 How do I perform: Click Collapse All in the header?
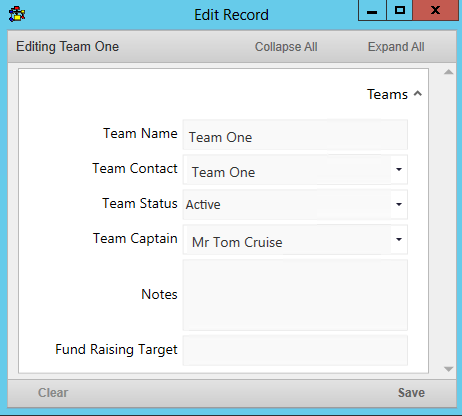click(286, 47)
